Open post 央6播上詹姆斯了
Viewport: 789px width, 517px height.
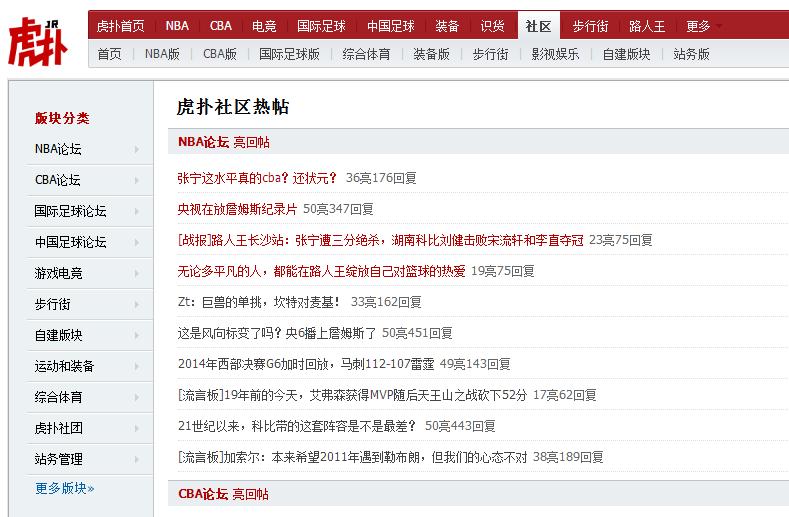pyautogui.click(x=277, y=333)
